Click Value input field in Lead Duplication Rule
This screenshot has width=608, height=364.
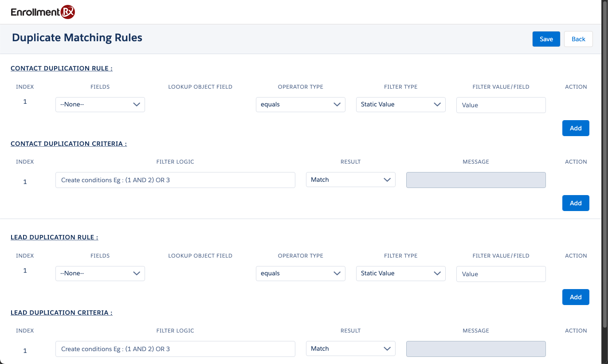tap(501, 274)
